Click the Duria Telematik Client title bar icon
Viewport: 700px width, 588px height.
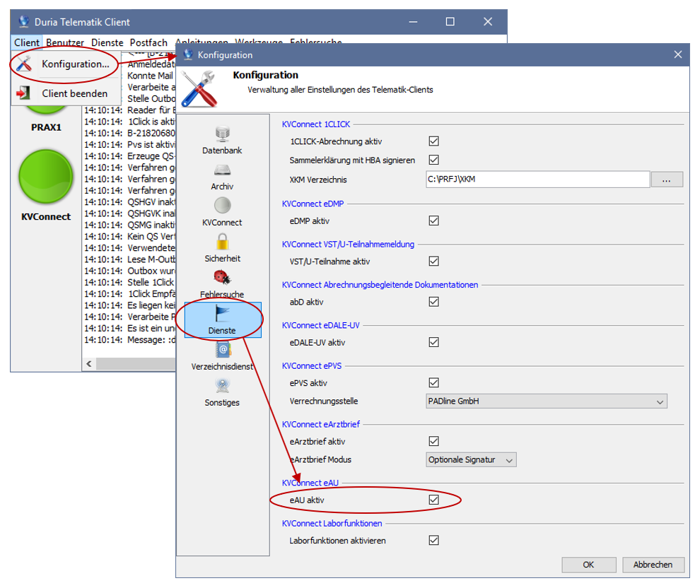click(23, 21)
